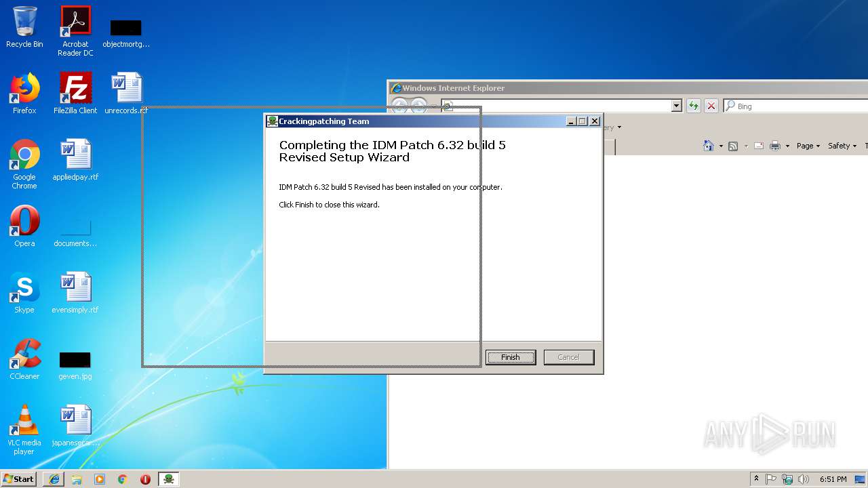
Task: Click Finish to close the setup wizard
Action: (511, 357)
